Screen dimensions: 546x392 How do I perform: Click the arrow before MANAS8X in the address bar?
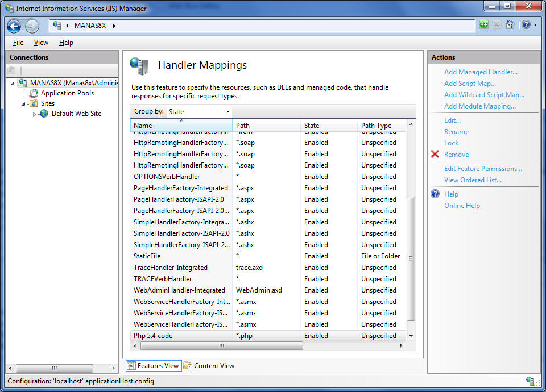68,26
